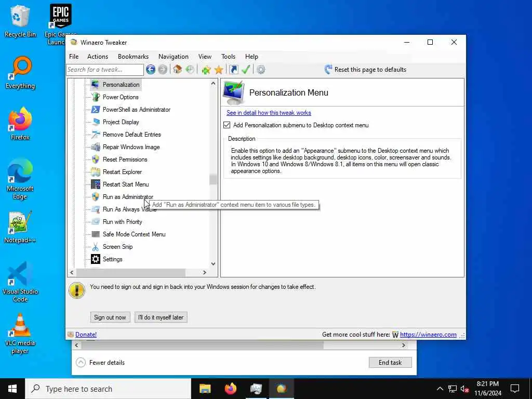The width and height of the screenshot is (532, 399).
Task: Collapse Task Manager with Fewer details
Action: click(x=100, y=362)
